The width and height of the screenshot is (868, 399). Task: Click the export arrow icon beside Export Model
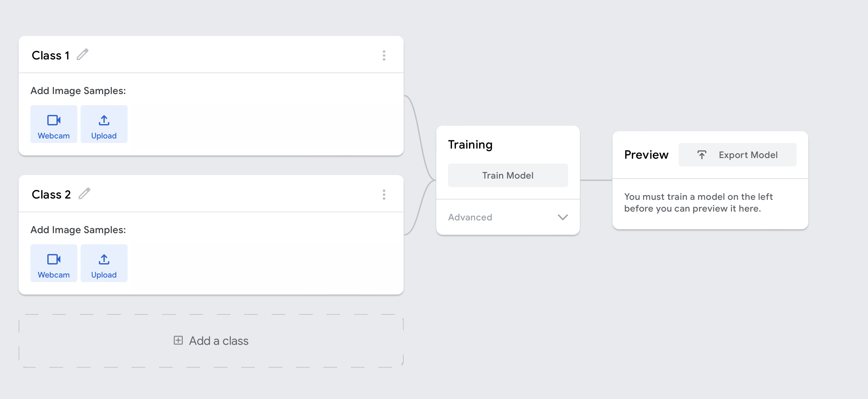[702, 155]
